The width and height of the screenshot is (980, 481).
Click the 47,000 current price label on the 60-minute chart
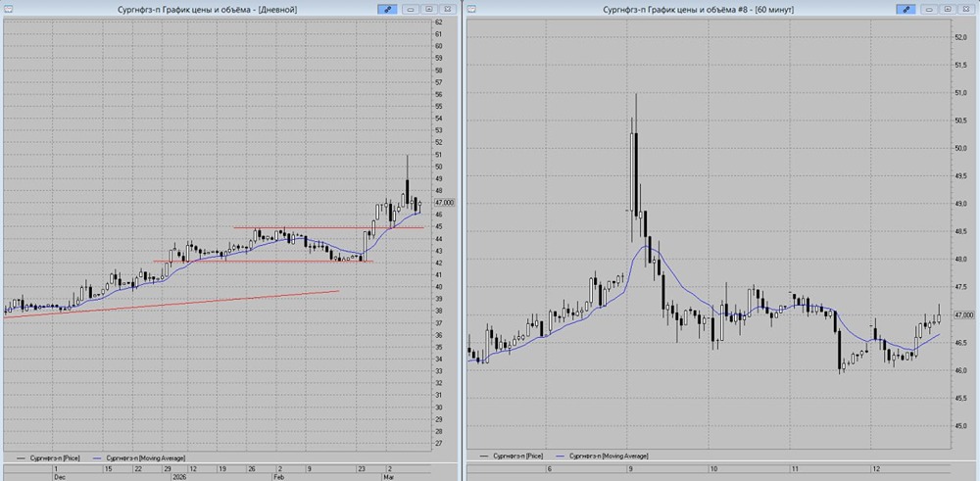(965, 315)
